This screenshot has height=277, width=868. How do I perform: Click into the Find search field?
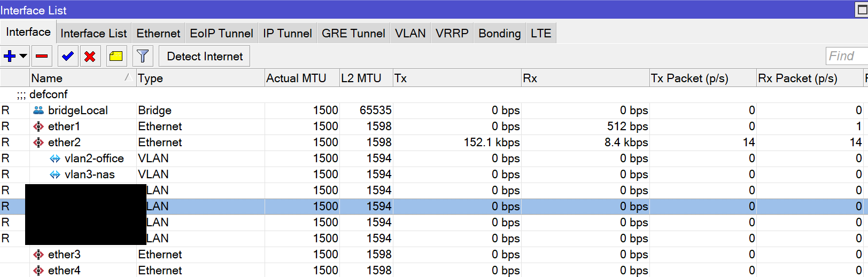(x=847, y=56)
